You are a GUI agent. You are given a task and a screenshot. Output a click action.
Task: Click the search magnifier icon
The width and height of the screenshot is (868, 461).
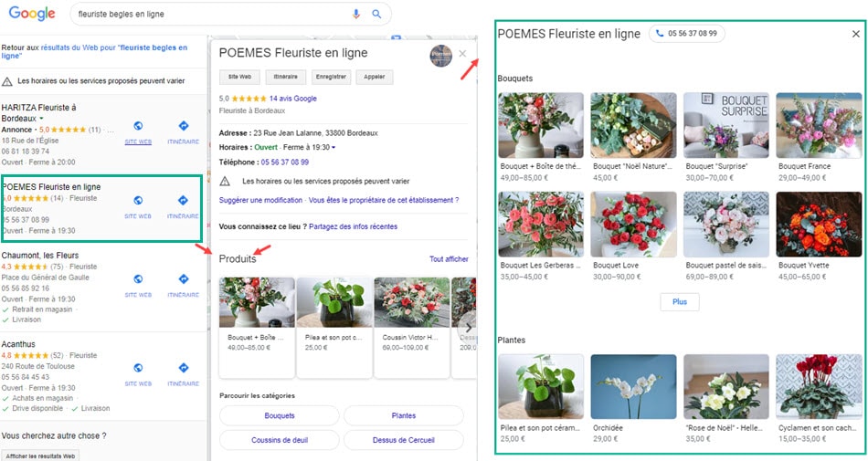click(x=376, y=14)
